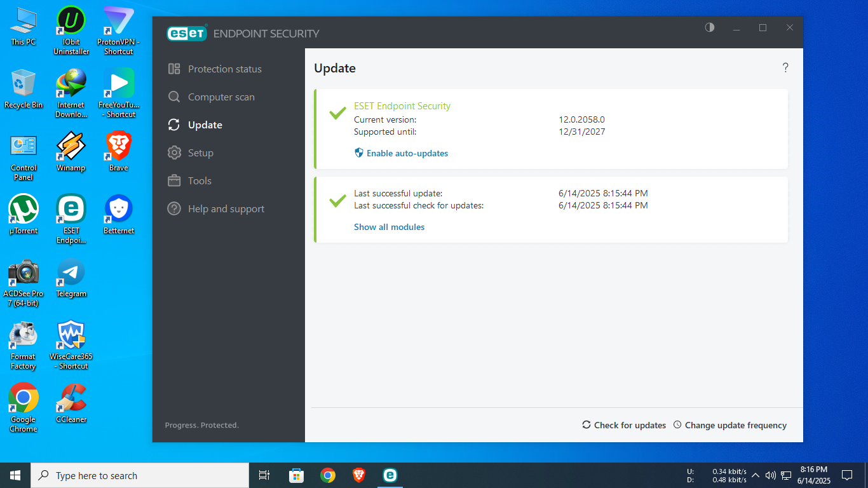
Task: Select µTorrent desktop icon
Action: (24, 215)
